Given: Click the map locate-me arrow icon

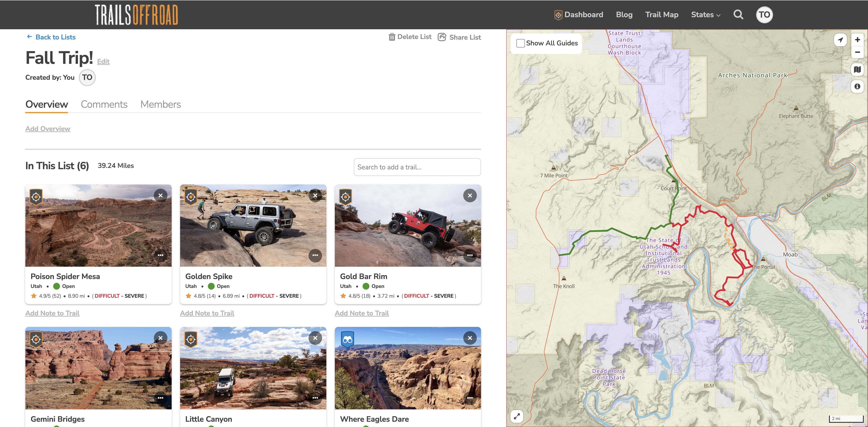Looking at the screenshot, I should coord(840,40).
